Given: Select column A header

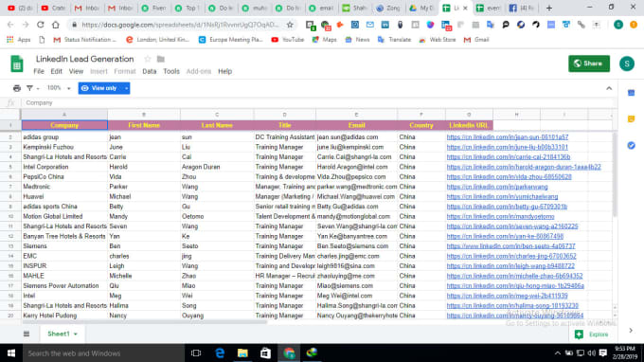Looking at the screenshot, I should 64,115.
